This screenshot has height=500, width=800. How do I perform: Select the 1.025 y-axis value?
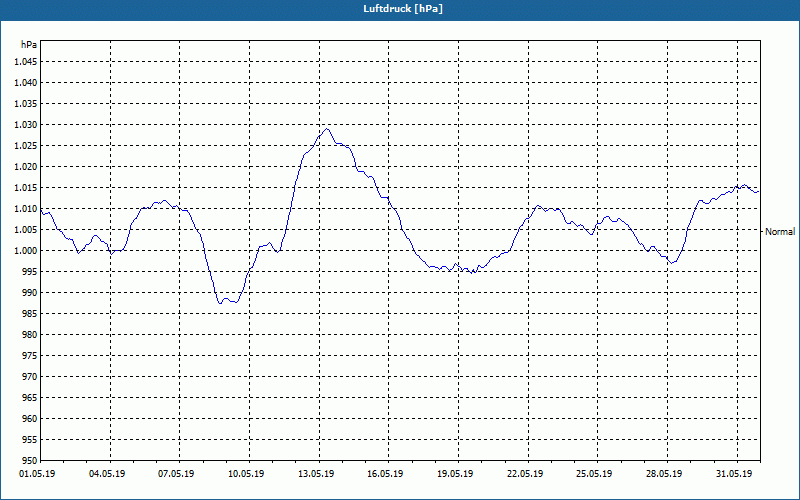click(x=26, y=146)
